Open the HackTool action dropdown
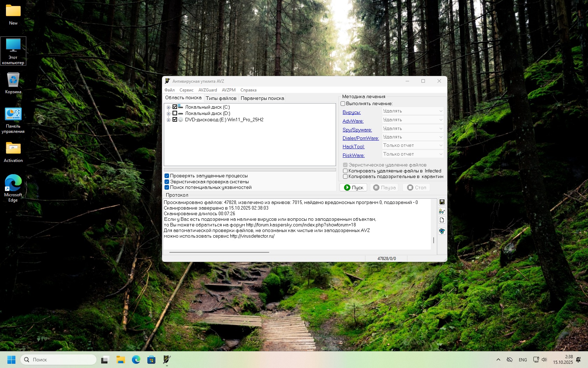Image resolution: width=588 pixels, height=368 pixels. pyautogui.click(x=413, y=145)
